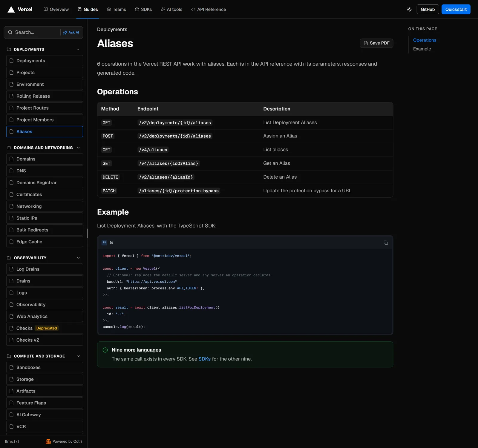Click the search magnifier icon
This screenshot has width=478, height=448.
10,32
